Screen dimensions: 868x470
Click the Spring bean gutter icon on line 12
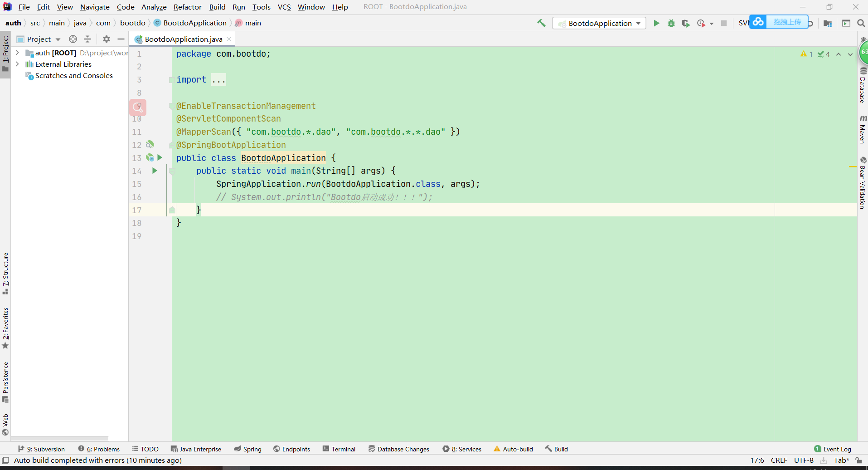[x=150, y=144]
